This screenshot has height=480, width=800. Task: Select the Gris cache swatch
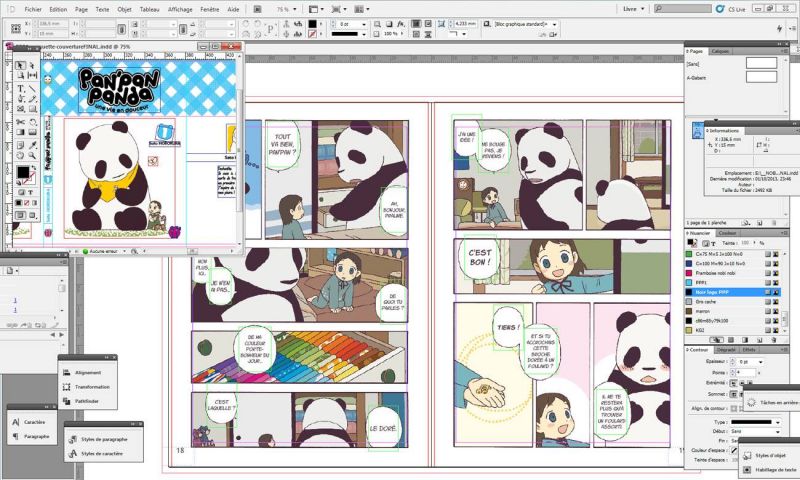(733, 301)
